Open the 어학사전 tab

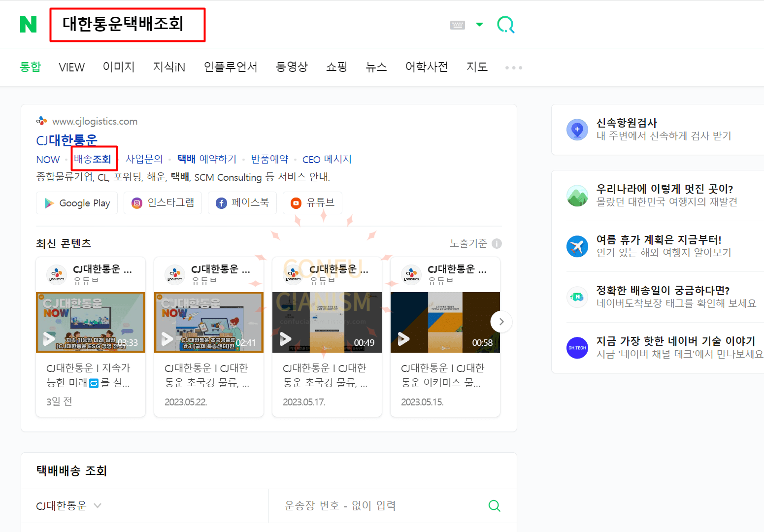427,67
